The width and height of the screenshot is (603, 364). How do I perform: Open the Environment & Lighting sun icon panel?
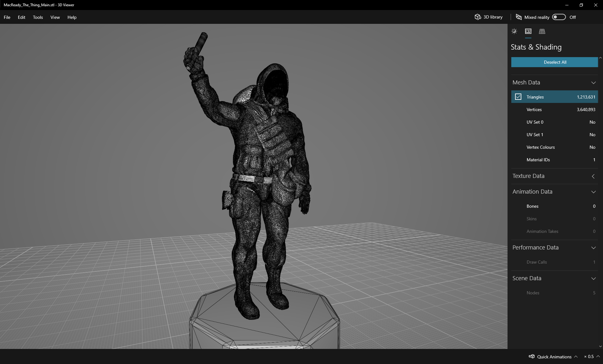pos(514,31)
